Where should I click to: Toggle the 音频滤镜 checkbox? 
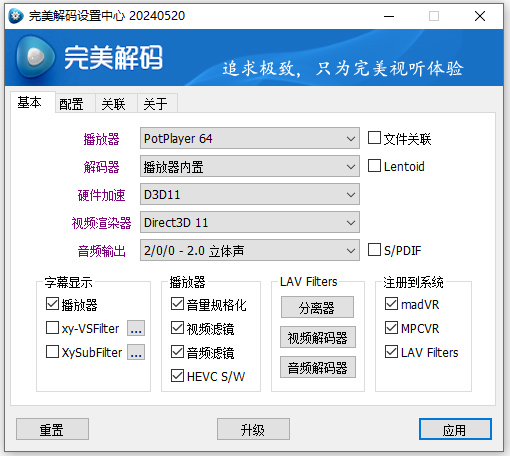[177, 352]
